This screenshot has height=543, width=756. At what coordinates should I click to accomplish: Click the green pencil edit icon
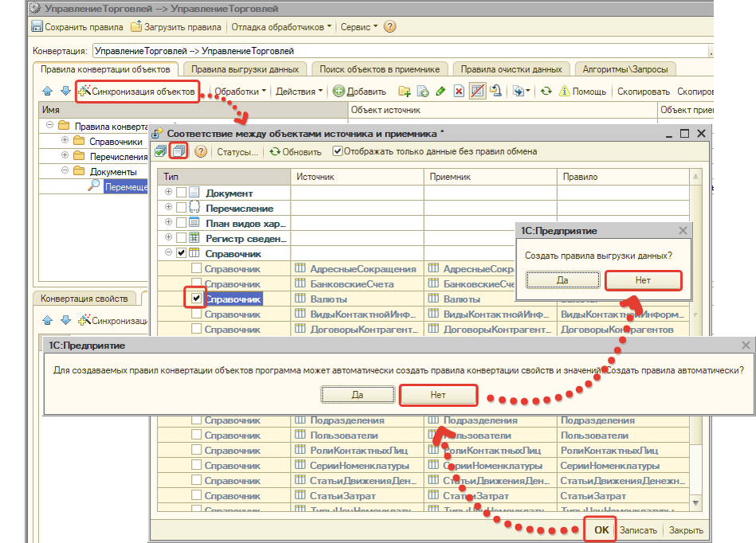coord(441,91)
